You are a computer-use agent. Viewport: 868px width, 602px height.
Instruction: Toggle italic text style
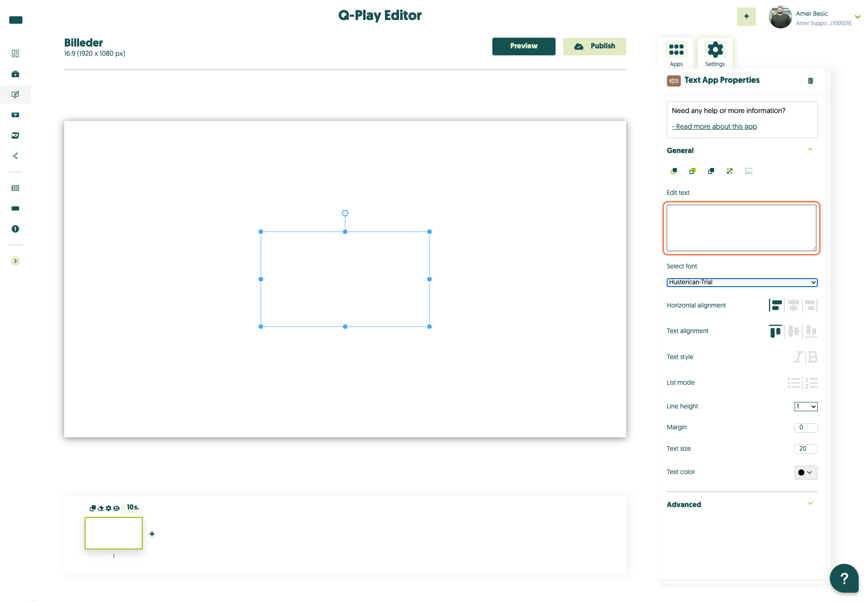point(798,357)
